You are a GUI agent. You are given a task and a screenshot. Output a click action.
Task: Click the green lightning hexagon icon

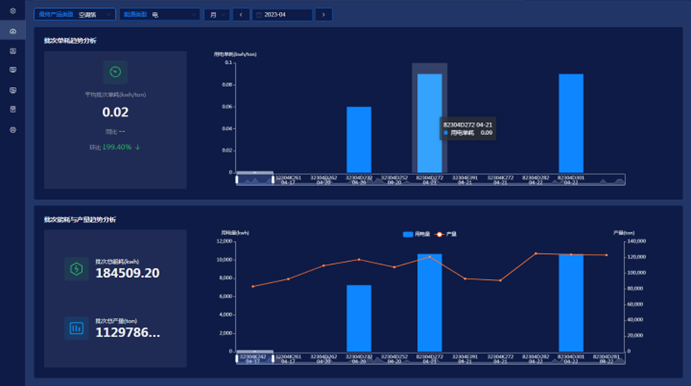(x=76, y=269)
